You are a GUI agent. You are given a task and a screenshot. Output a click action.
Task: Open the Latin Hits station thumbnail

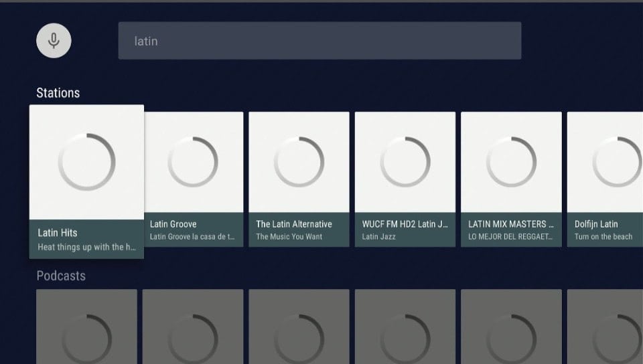click(86, 162)
